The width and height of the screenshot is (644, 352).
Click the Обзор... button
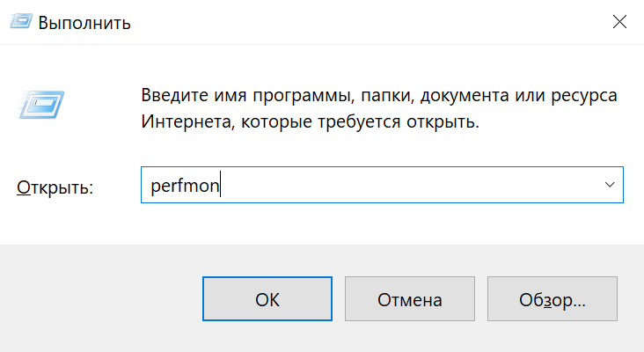552,300
